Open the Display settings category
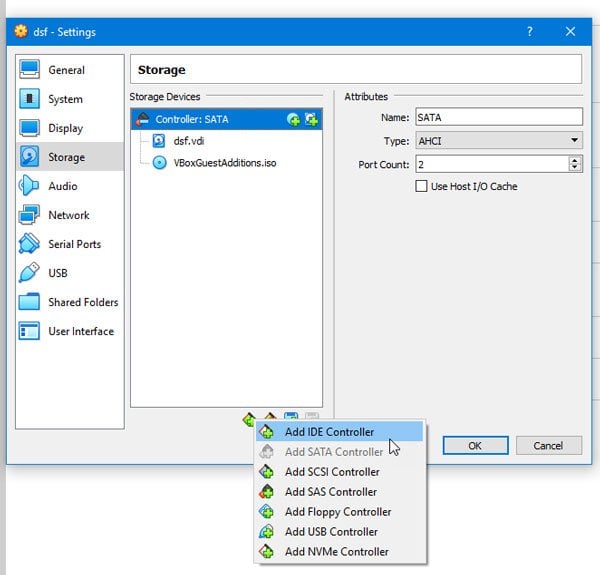This screenshot has height=575, width=600. point(70,128)
